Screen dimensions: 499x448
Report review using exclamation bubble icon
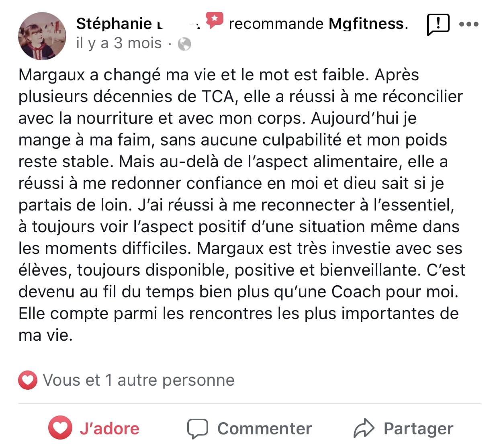click(438, 25)
